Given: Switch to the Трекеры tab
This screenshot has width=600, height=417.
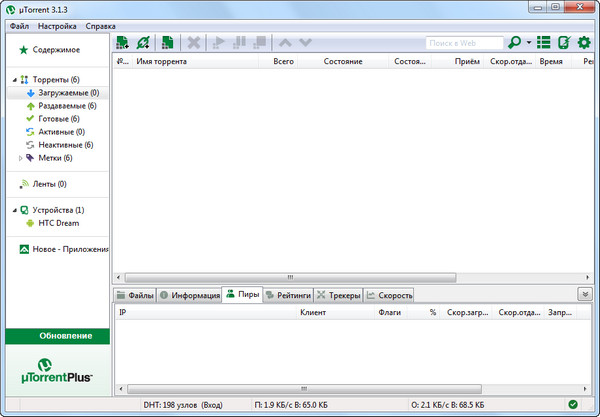Looking at the screenshot, I should 337,295.
